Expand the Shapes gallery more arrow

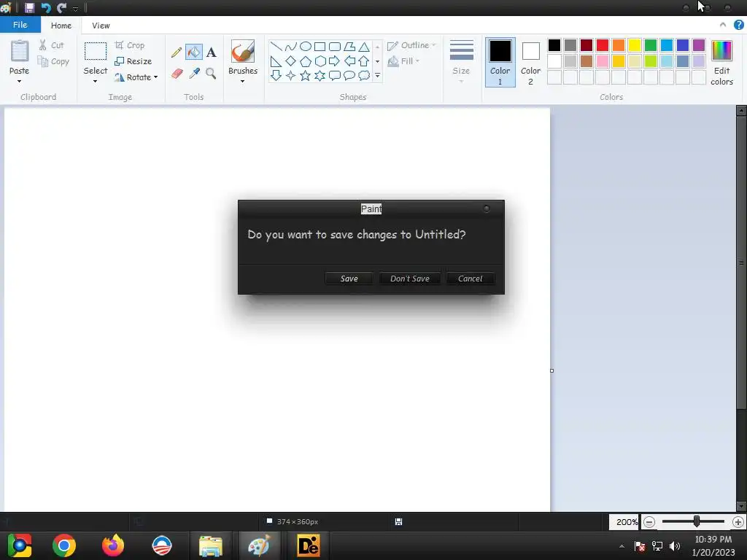click(x=377, y=76)
